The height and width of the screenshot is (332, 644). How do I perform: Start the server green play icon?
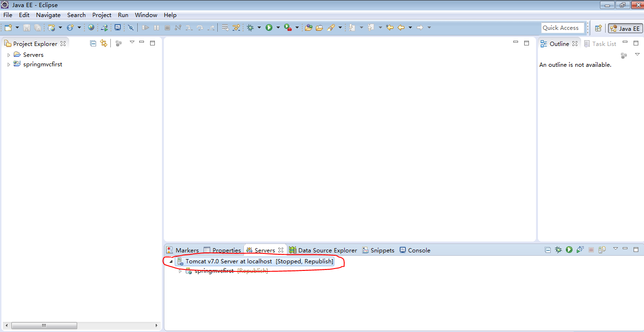tap(569, 250)
